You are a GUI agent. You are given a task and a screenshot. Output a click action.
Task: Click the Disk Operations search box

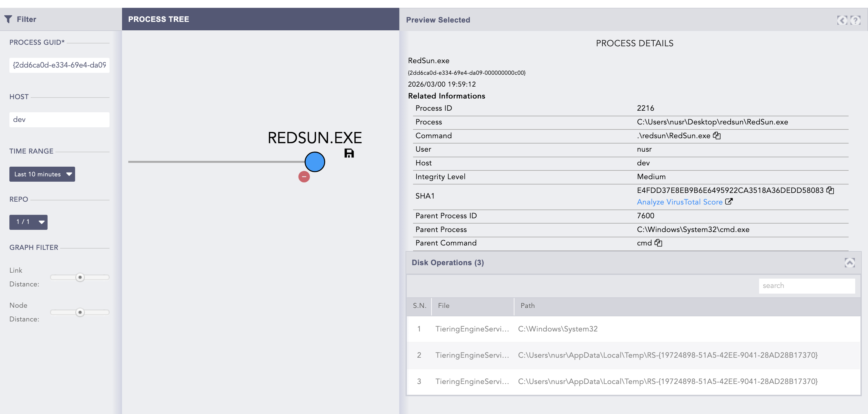[806, 286]
